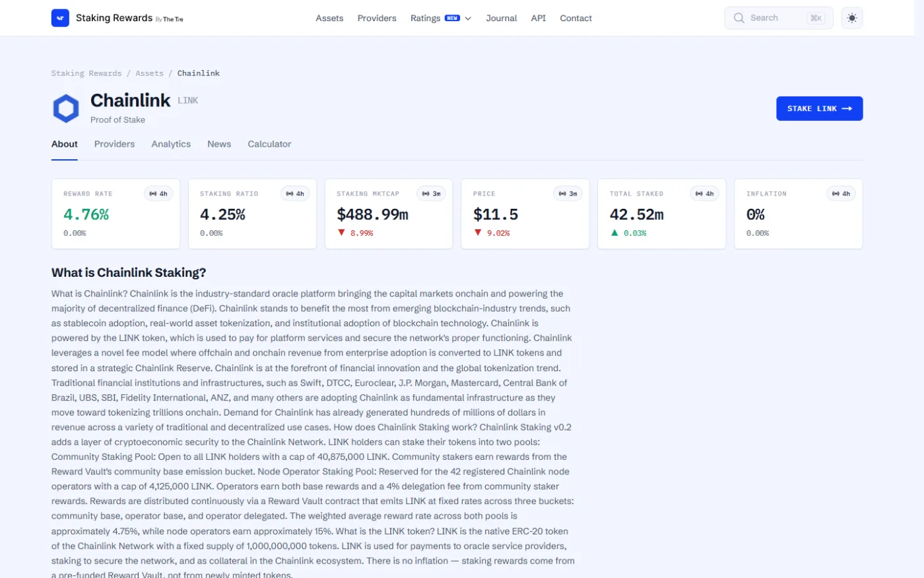Click the 3m badge on Price card

[x=568, y=194]
